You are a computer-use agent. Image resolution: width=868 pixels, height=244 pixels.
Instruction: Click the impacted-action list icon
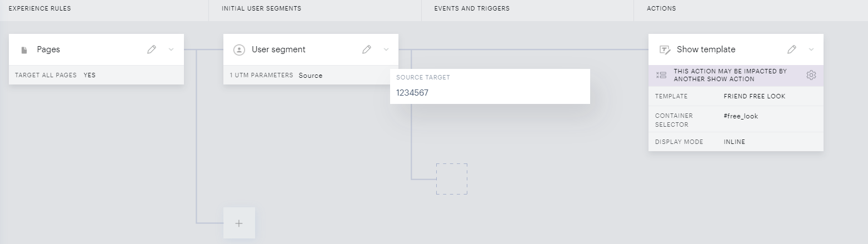tap(661, 75)
